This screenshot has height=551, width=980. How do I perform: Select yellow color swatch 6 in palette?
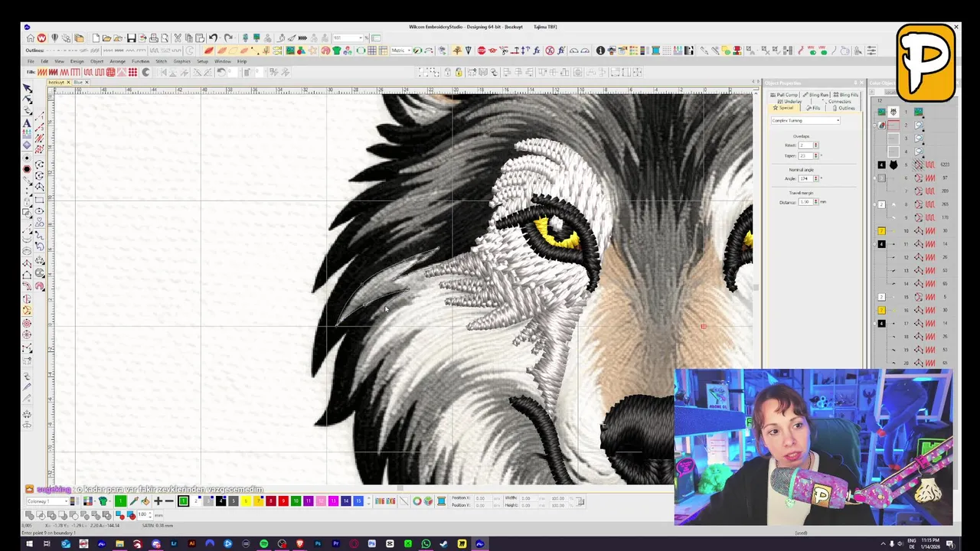(246, 501)
